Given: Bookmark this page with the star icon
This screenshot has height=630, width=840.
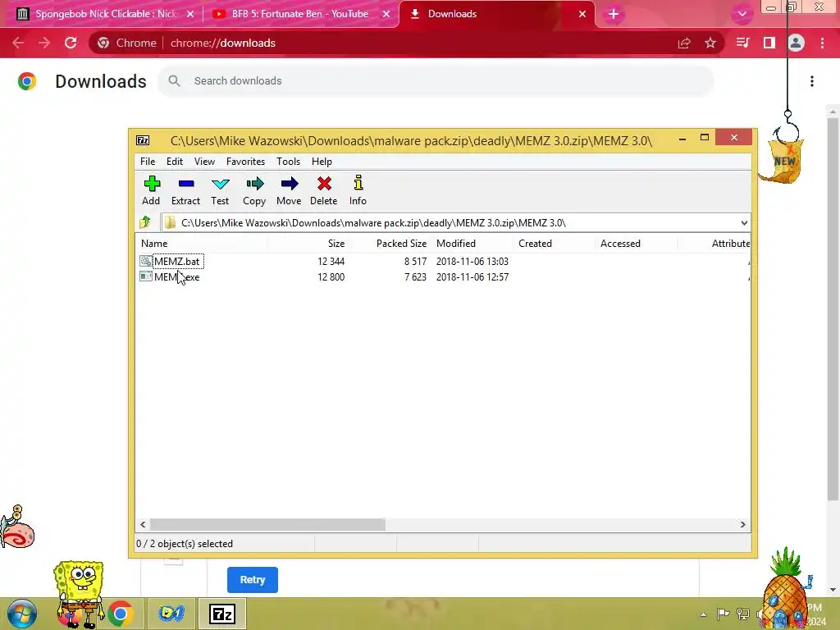Looking at the screenshot, I should [x=710, y=43].
